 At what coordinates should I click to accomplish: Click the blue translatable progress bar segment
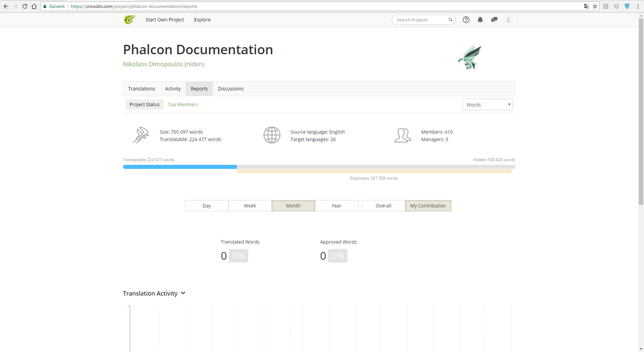coord(180,167)
